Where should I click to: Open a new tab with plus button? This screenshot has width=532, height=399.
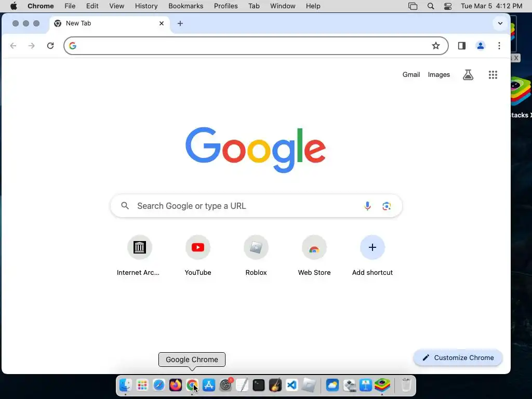[180, 23]
